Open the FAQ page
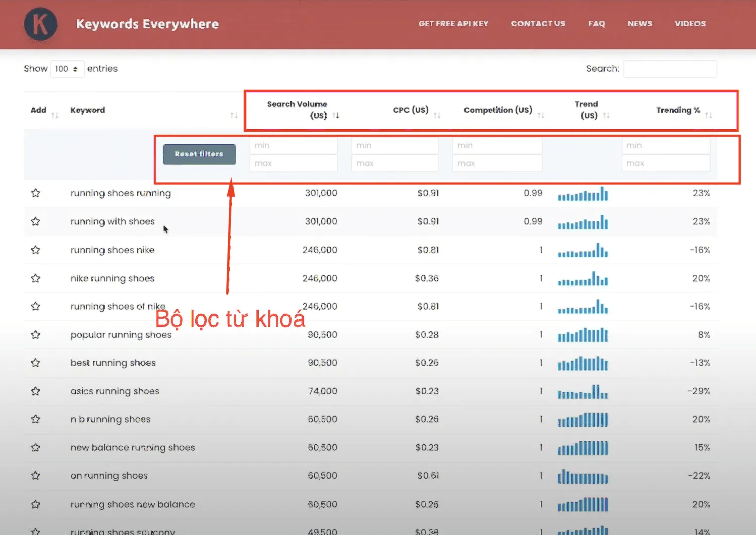Viewport: 756px width, 535px height. (596, 24)
